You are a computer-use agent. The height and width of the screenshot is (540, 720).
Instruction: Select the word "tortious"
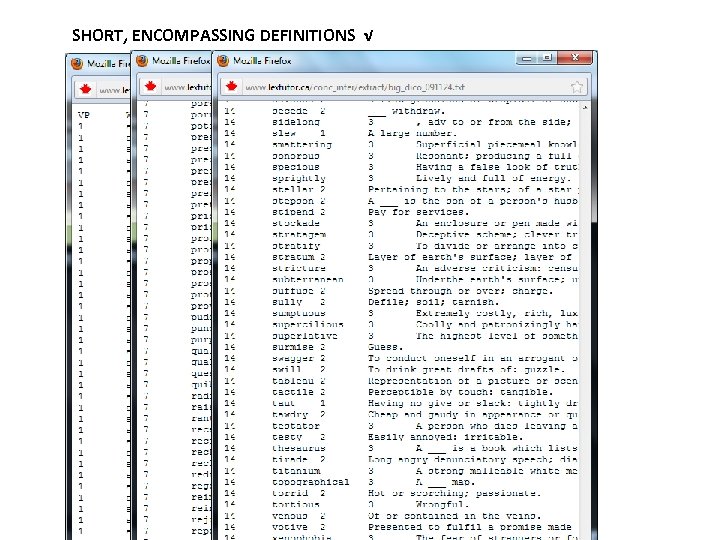295,505
